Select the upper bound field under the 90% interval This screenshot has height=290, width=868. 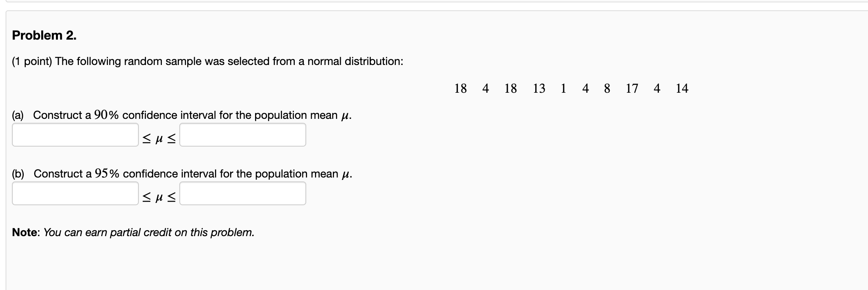[x=242, y=135]
